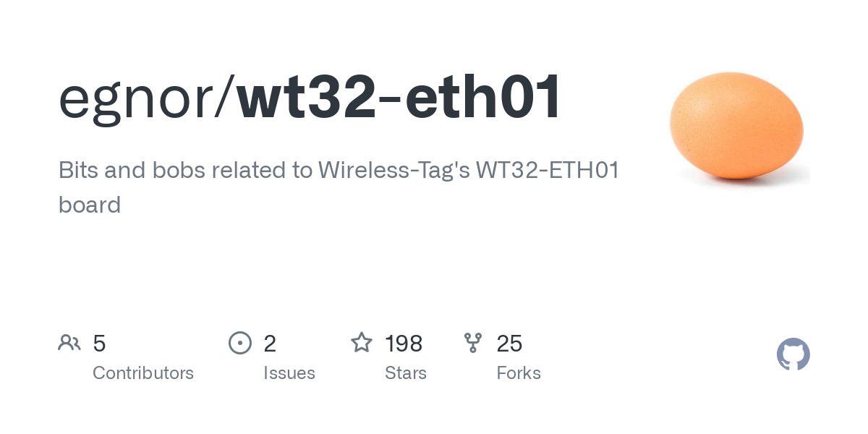Click the Forks label text
The width and height of the screenshot is (868, 434).
click(x=519, y=373)
